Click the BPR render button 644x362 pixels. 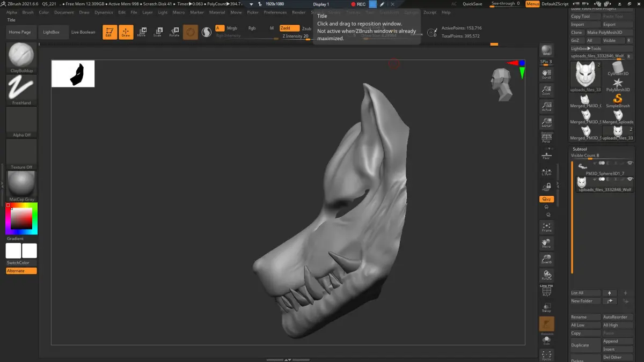point(546,50)
